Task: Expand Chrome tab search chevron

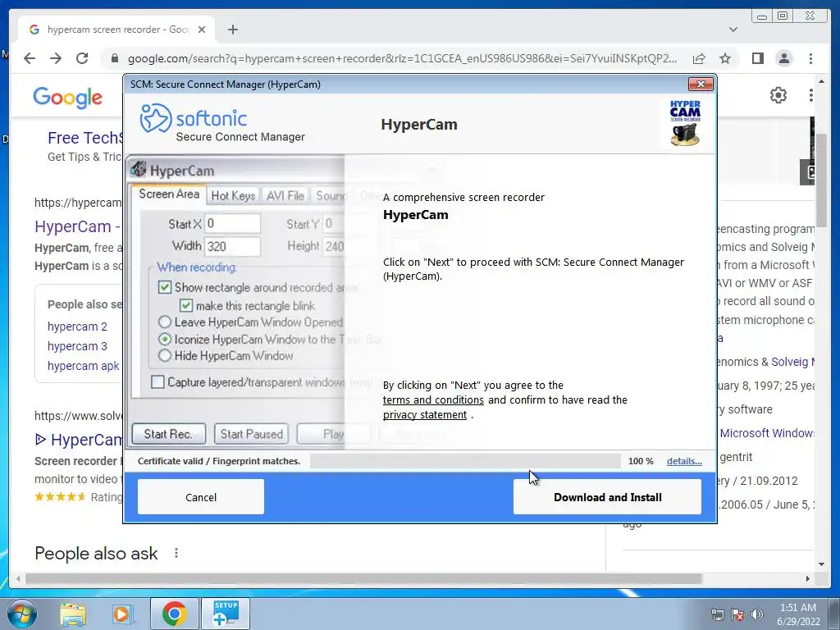Action: click(x=733, y=30)
